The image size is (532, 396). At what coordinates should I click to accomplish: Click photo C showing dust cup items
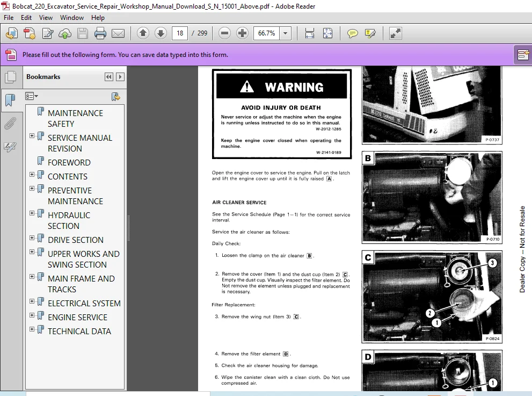click(x=432, y=297)
